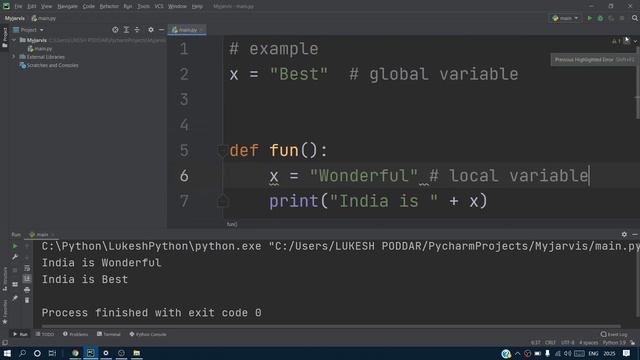The height and width of the screenshot is (360, 640).
Task: Open Project panel settings gear
Action: (151, 30)
